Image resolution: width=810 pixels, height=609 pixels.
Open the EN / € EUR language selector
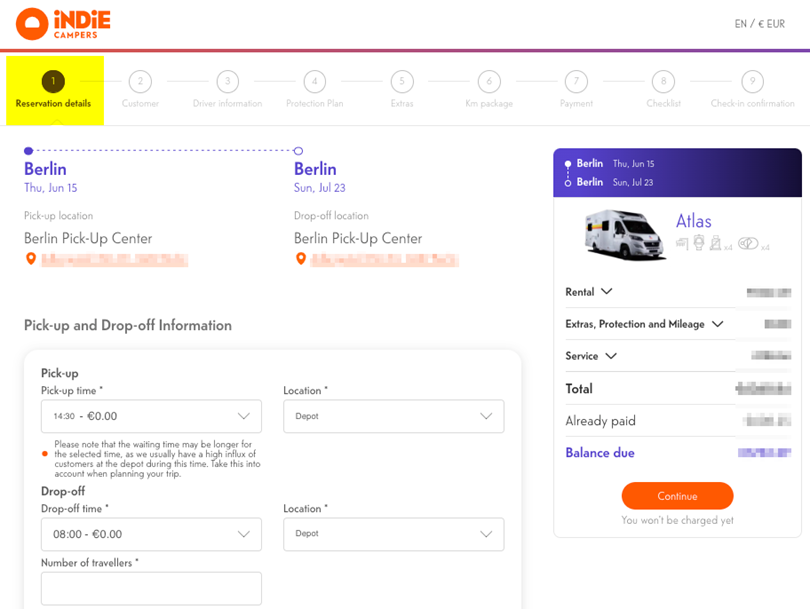760,24
